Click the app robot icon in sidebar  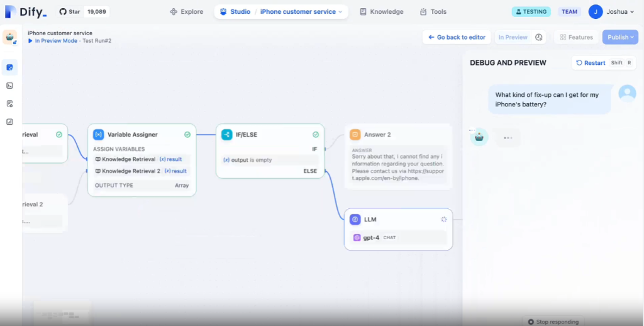point(9,37)
